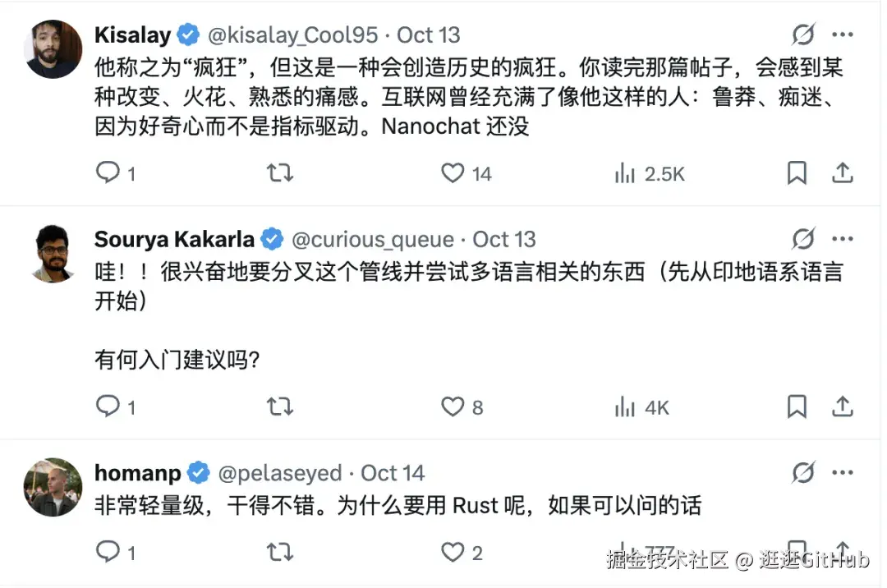Viewport: 887px width, 588px height.
Task: Open Kisalay's profile picture
Action: tap(52, 48)
